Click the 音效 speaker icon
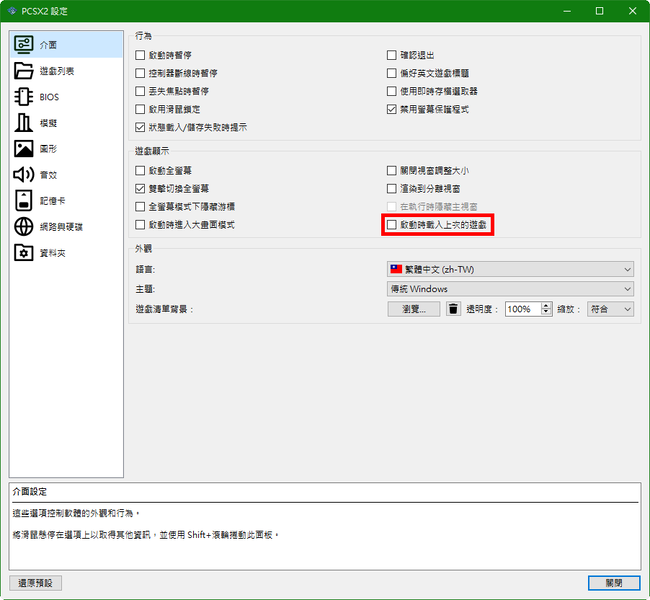Viewport: 650px width, 600px height. tap(24, 175)
